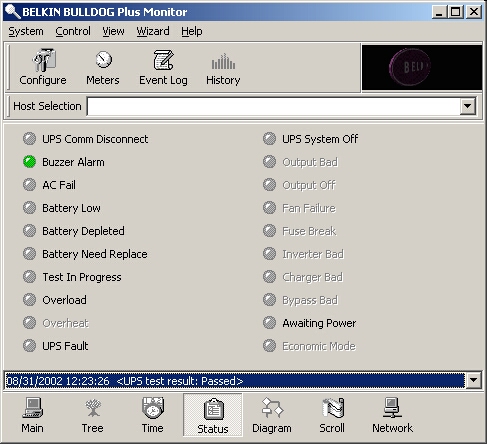487x444 pixels.
Task: Open the Help menu
Action: [x=192, y=31]
